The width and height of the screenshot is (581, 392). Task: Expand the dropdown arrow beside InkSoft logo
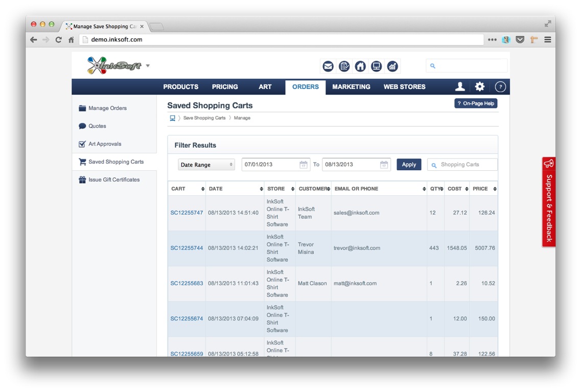tap(148, 65)
